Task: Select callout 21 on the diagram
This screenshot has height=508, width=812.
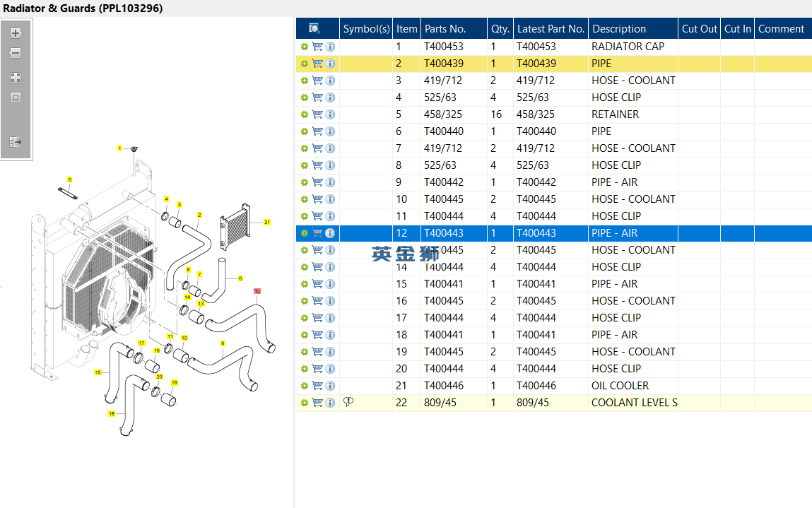Action: click(267, 222)
